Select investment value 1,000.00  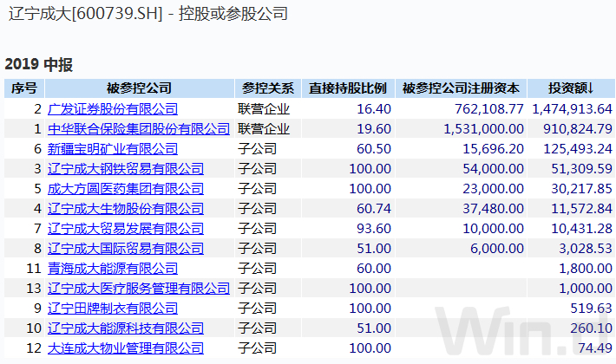tap(586, 289)
